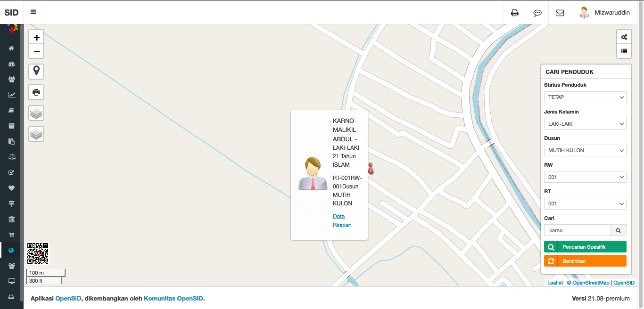Click the resident marker pin on map
This screenshot has height=309, width=644.
[x=371, y=169]
